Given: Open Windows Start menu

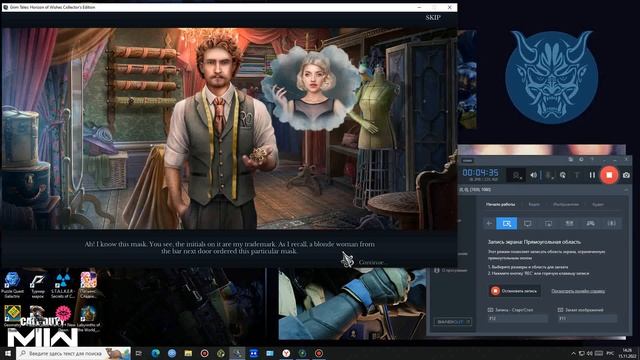Looking at the screenshot, I should [x=8, y=353].
